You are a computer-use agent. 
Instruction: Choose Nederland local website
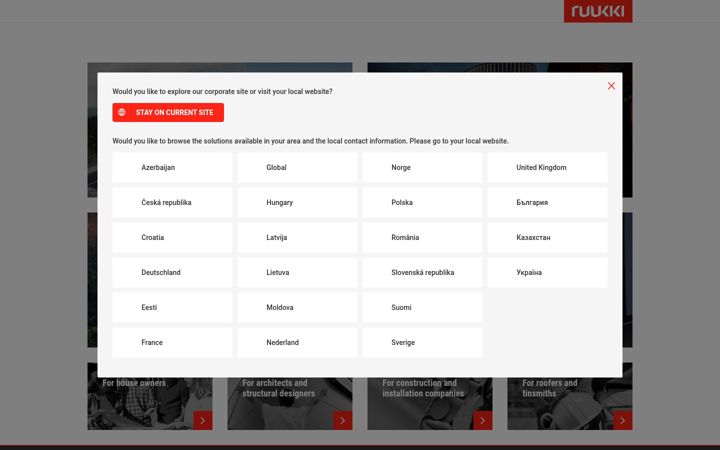(297, 343)
